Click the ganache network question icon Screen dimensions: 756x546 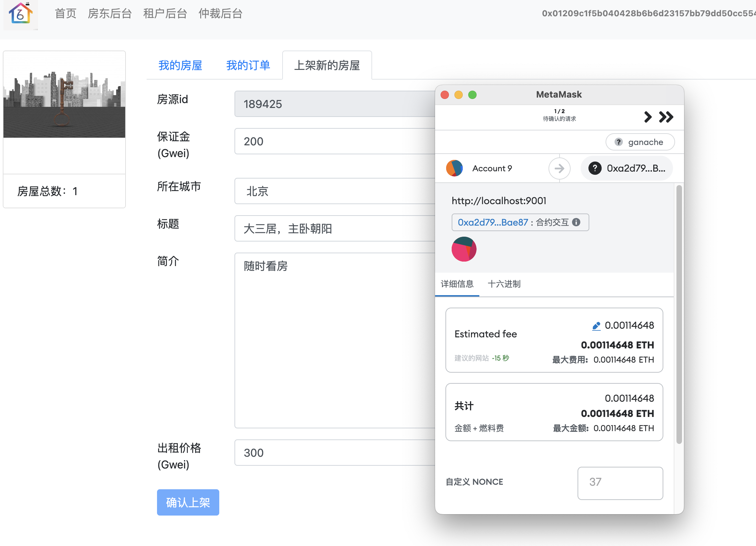coord(619,142)
